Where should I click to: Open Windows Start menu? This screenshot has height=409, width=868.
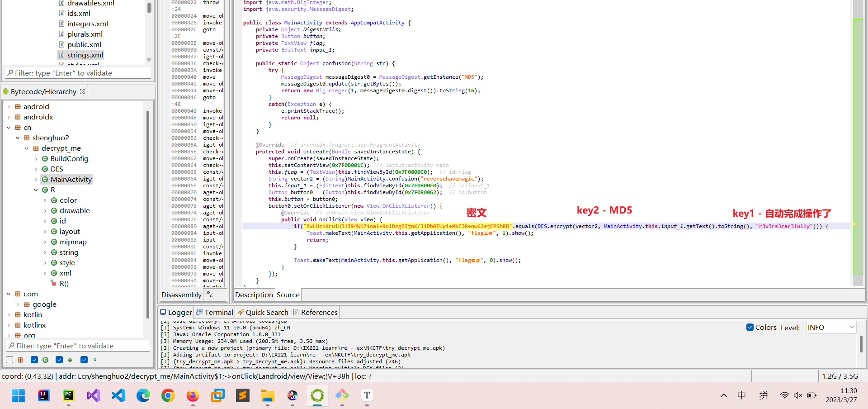[19, 396]
